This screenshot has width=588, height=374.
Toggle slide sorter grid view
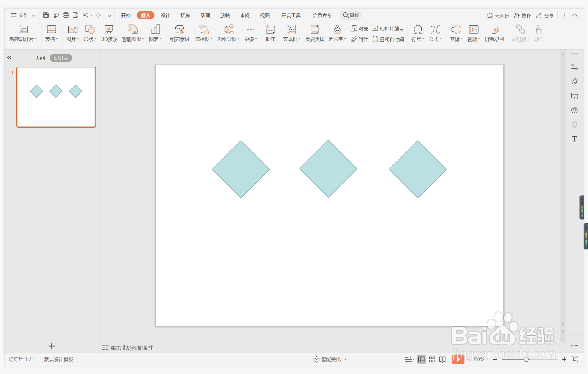pyautogui.click(x=432, y=359)
